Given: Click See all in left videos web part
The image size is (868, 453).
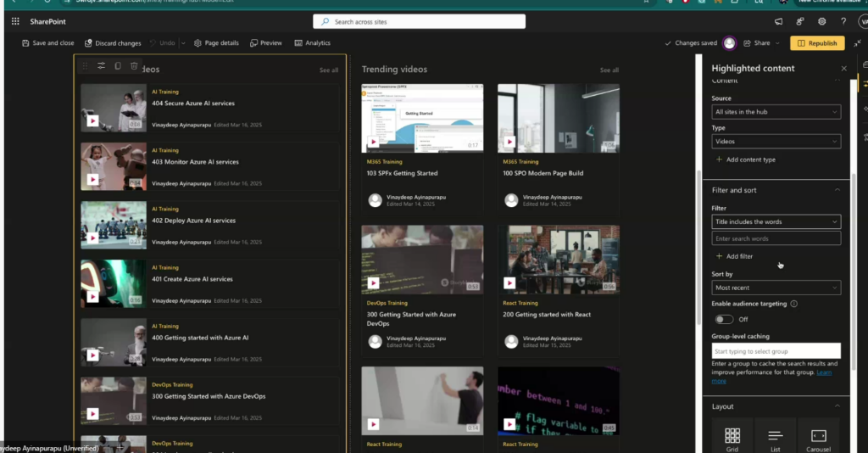Looking at the screenshot, I should tap(328, 70).
